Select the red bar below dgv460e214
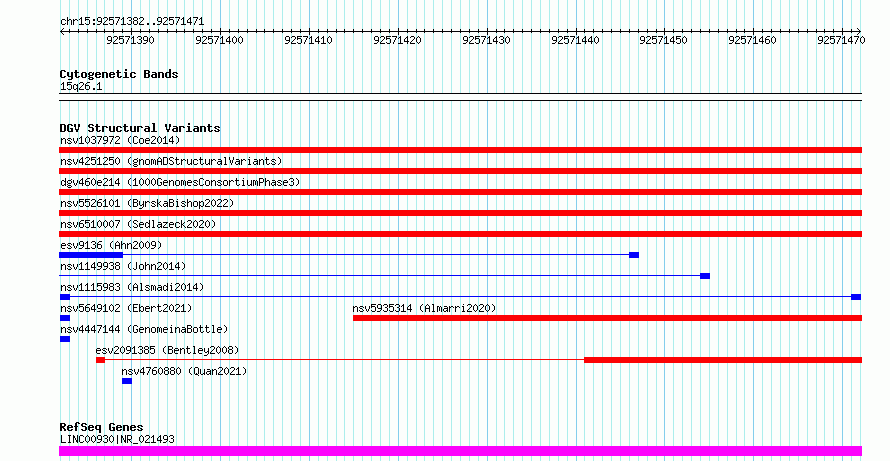The height and width of the screenshot is (461, 890). tap(460, 192)
